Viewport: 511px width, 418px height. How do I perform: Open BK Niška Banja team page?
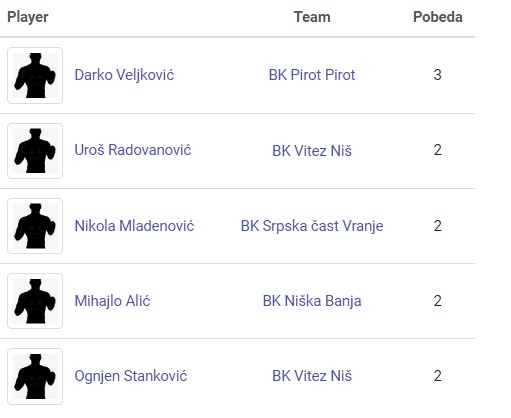coord(312,301)
